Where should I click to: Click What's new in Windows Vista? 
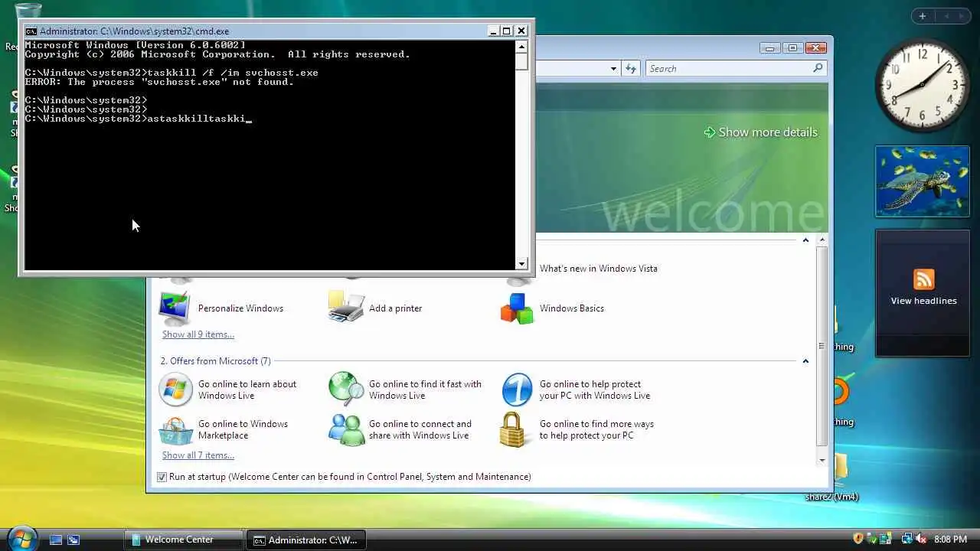[x=599, y=269]
